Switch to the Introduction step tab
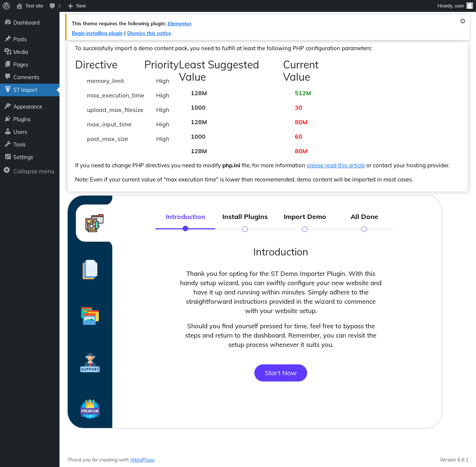Screen dimensions: 476x467 pyautogui.click(x=186, y=217)
